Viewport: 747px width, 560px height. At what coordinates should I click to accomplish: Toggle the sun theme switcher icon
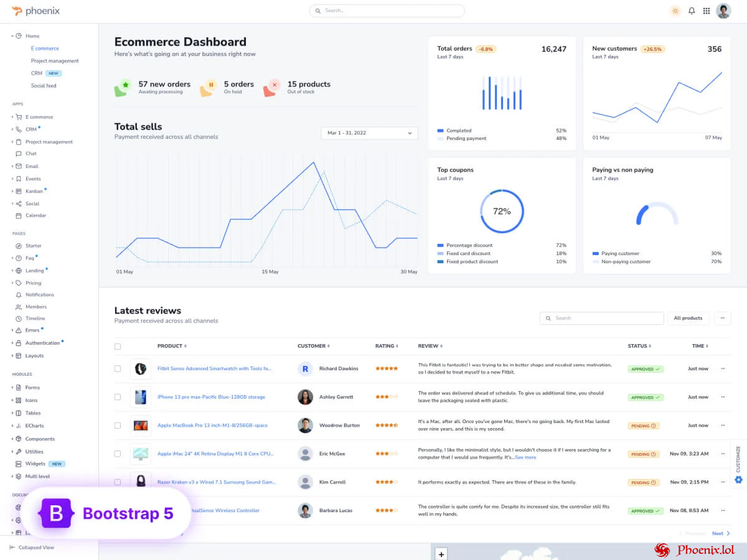coord(675,11)
